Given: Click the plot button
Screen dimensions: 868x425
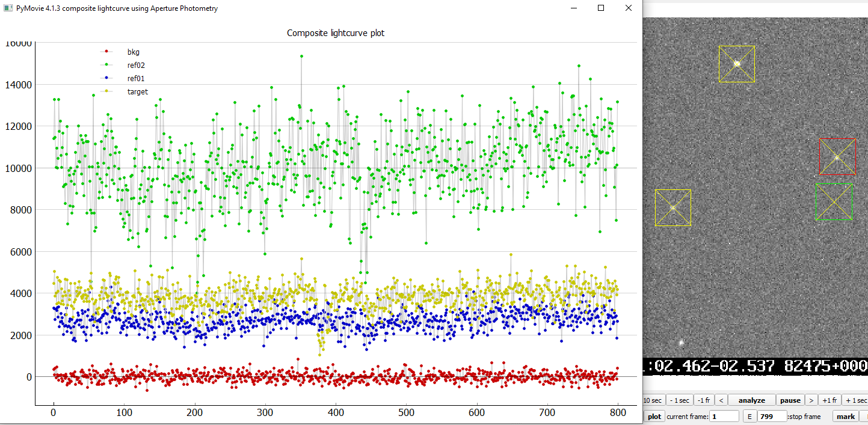Looking at the screenshot, I should (x=654, y=417).
